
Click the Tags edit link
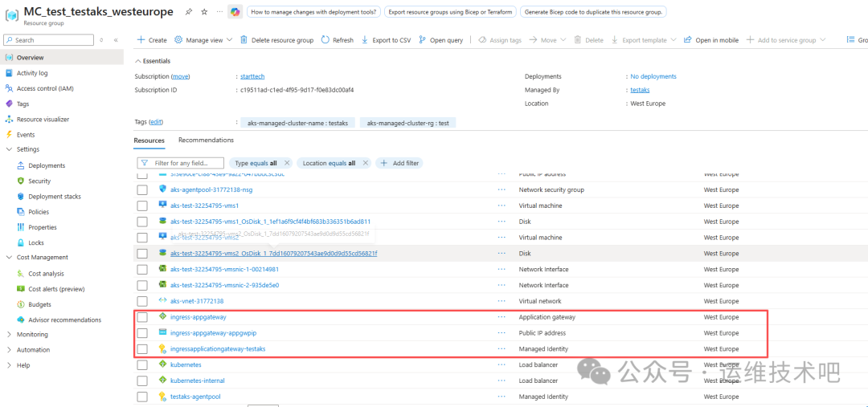tap(156, 122)
